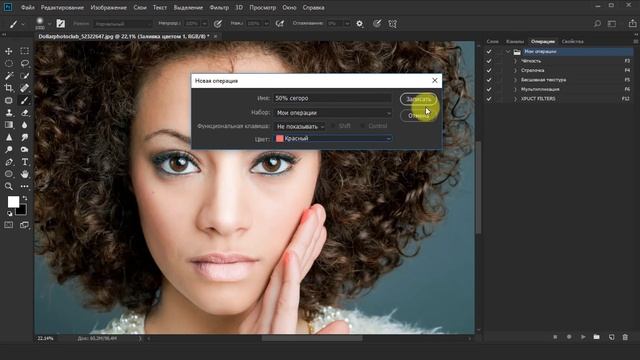Select the Dodge tool
This screenshot has height=360, width=640.
click(x=9, y=149)
